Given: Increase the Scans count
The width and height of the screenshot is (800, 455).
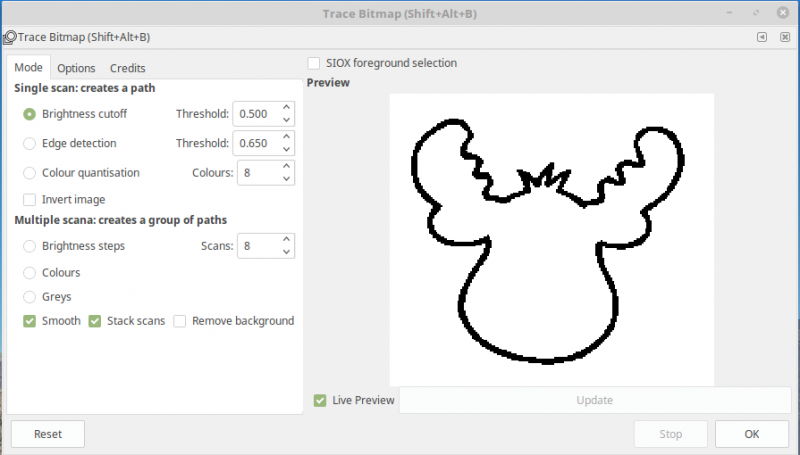Looking at the screenshot, I should [286, 239].
